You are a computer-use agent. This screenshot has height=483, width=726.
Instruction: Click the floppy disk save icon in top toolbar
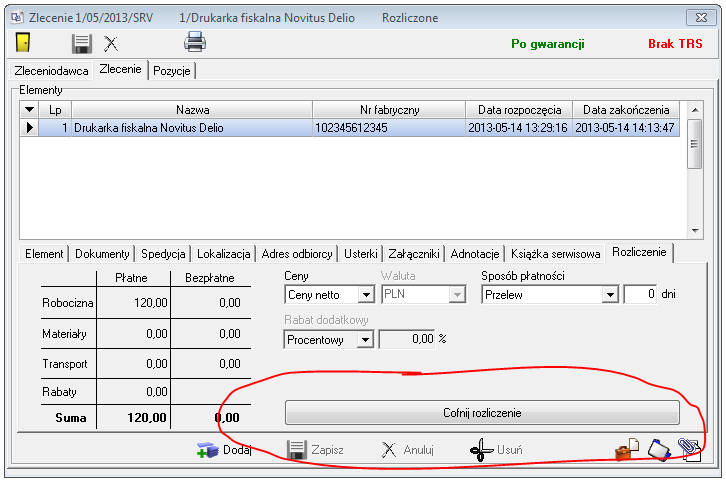click(82, 44)
